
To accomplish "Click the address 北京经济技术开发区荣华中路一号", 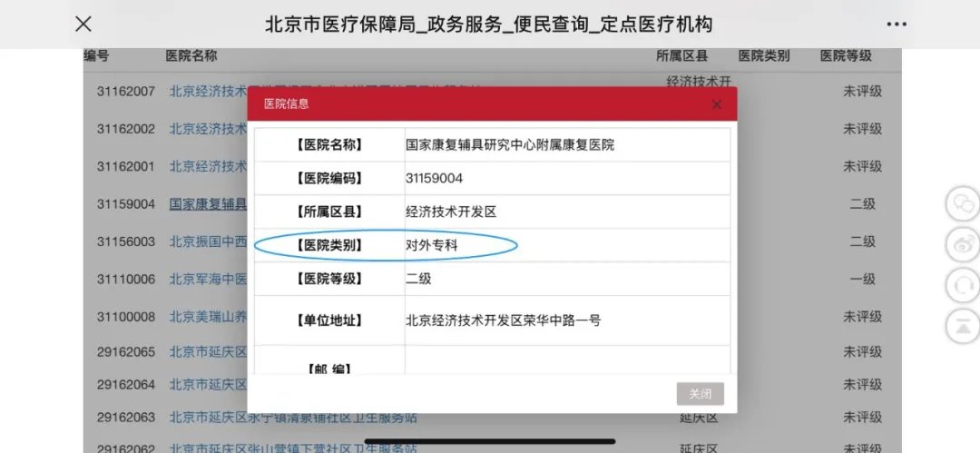I will [503, 320].
